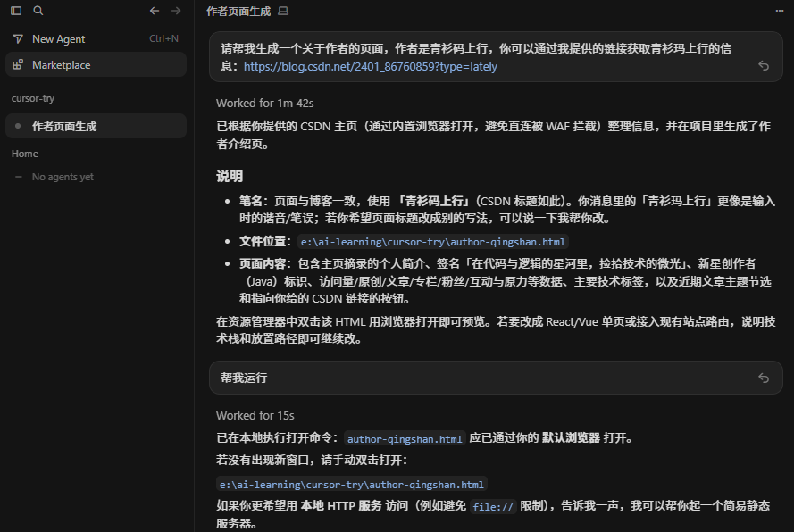Click the 帮我运行 message box

pos(496,378)
